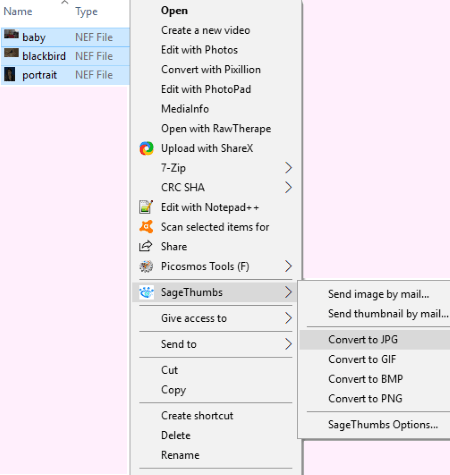Expand the Give access to submenu arrow
450x475 pixels.
pos(289,318)
